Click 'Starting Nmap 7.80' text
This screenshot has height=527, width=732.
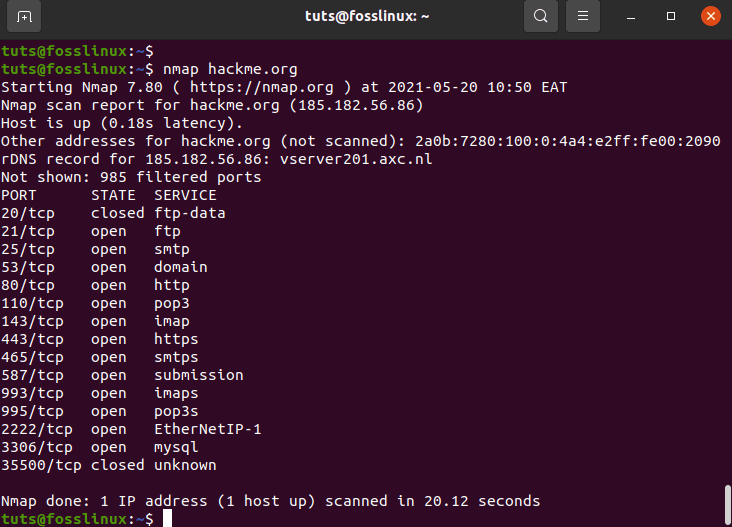[82, 87]
